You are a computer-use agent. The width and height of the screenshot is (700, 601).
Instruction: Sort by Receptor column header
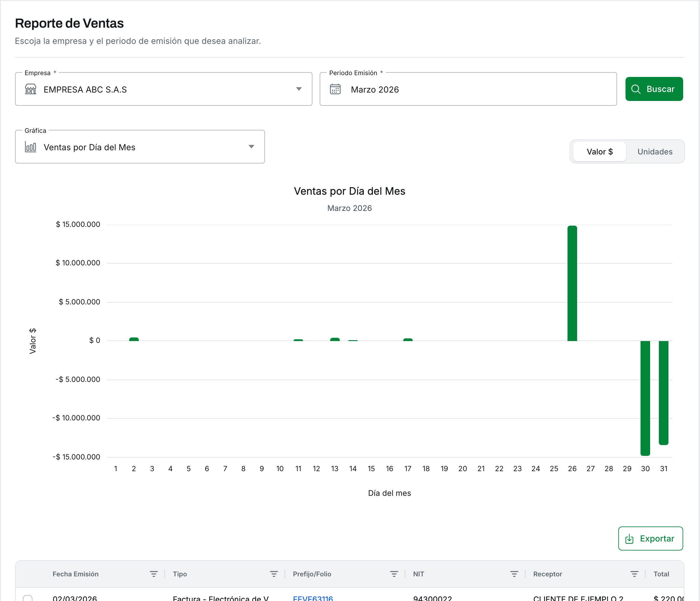pyautogui.click(x=548, y=574)
